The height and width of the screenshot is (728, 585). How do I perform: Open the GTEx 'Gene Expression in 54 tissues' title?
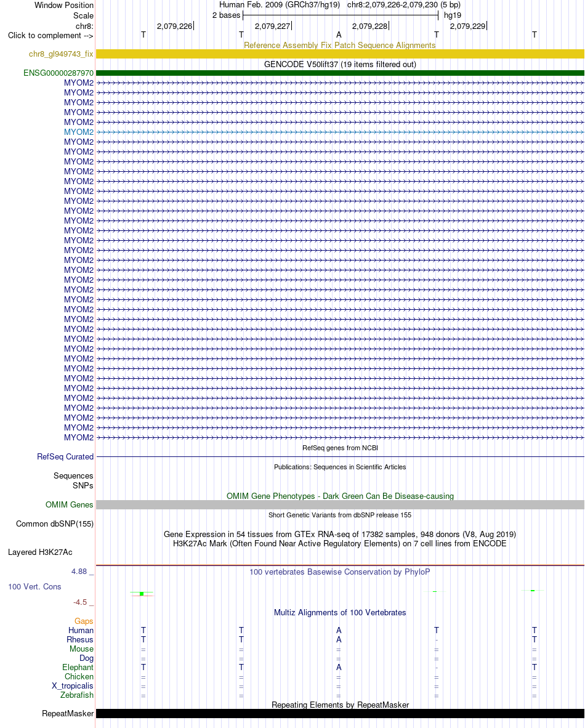340,535
